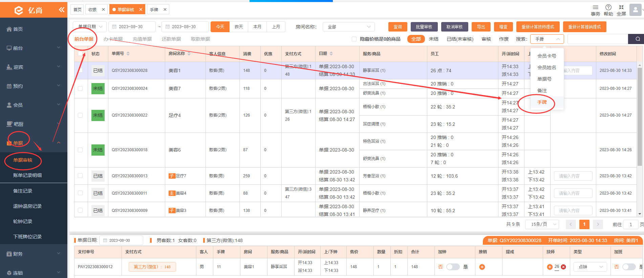Click the 亿尚 logo icon
This screenshot has height=278, width=644.
click(x=19, y=11)
